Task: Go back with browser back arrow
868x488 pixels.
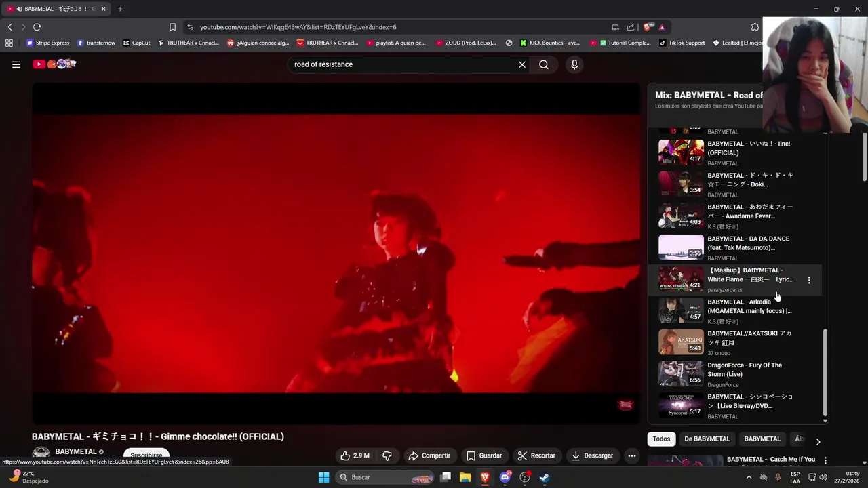Action: (x=9, y=27)
